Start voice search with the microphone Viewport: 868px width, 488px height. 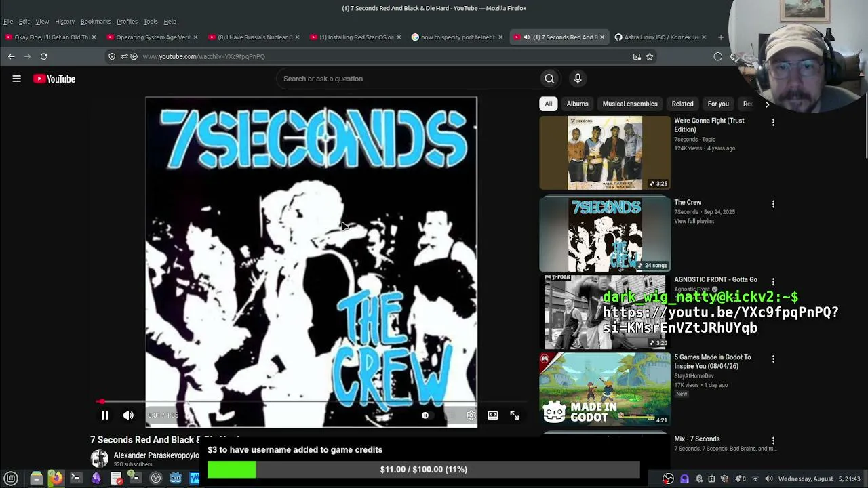578,79
